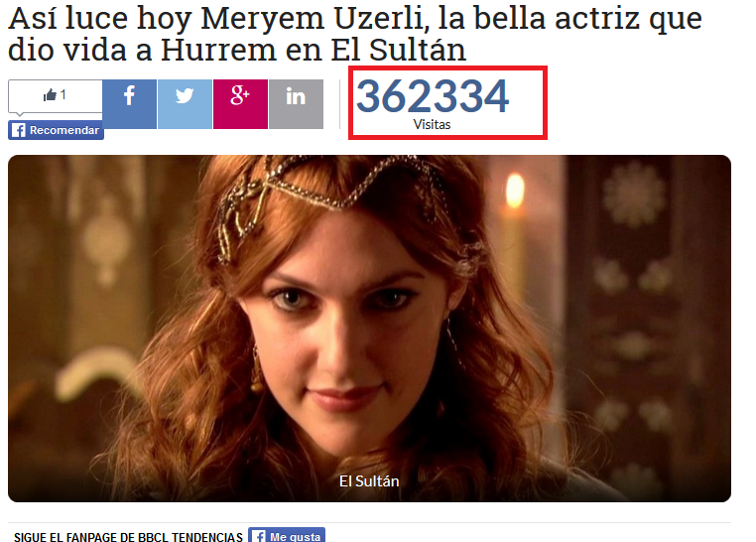Click the thumbs-up icon in like counter
This screenshot has width=756, height=542.
(x=50, y=95)
